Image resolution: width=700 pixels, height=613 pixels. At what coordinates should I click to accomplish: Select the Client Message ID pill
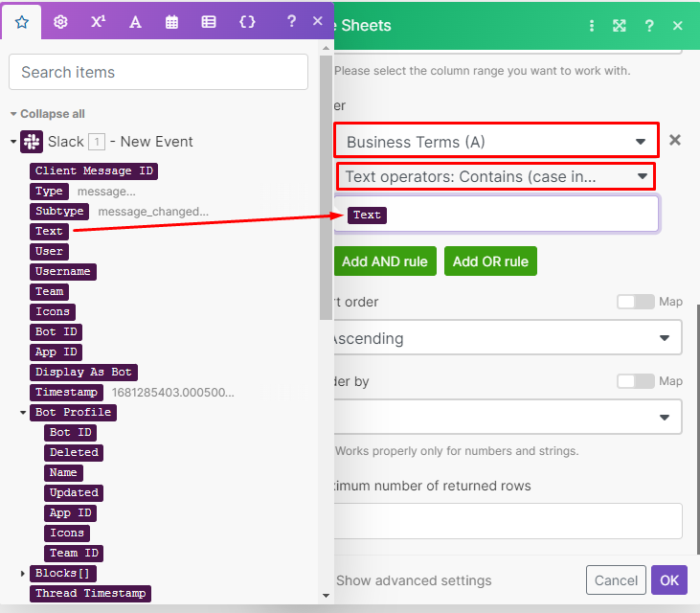[94, 171]
